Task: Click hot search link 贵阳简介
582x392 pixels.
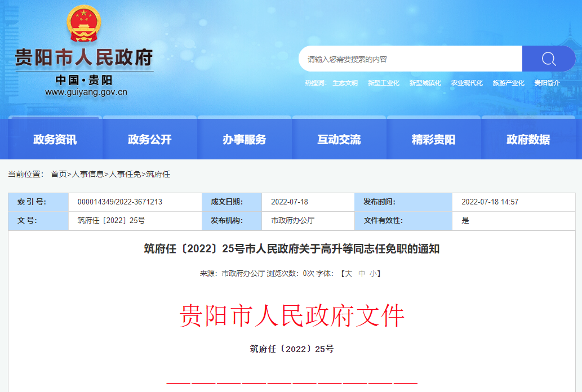Action: tap(547, 83)
